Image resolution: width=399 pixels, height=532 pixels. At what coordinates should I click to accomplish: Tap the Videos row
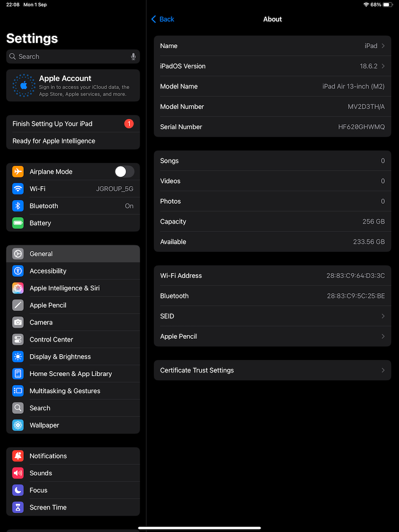[273, 181]
